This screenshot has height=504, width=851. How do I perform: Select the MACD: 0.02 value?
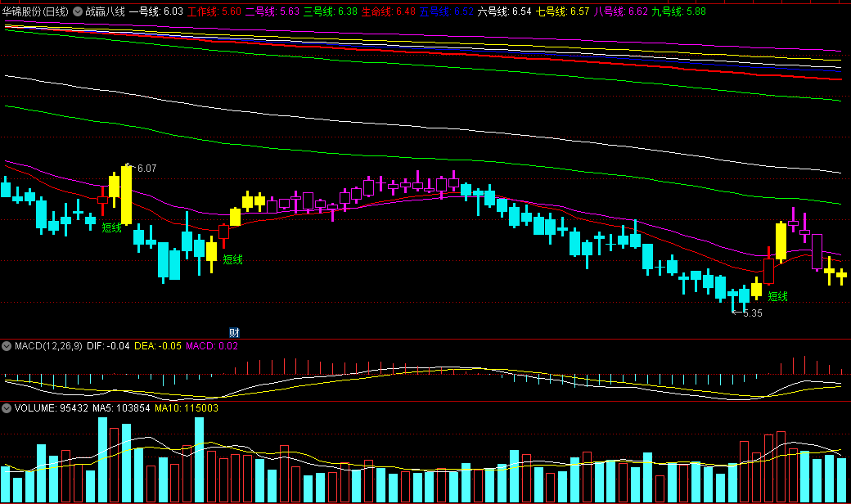click(212, 346)
